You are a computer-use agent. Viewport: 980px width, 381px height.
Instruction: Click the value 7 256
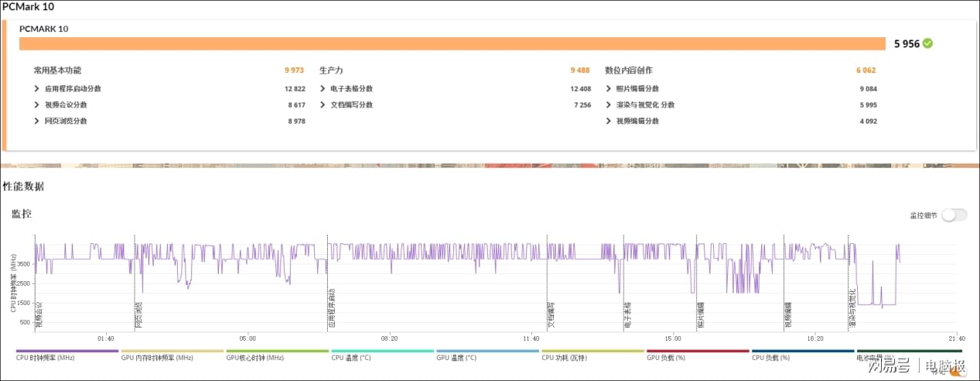pos(582,105)
